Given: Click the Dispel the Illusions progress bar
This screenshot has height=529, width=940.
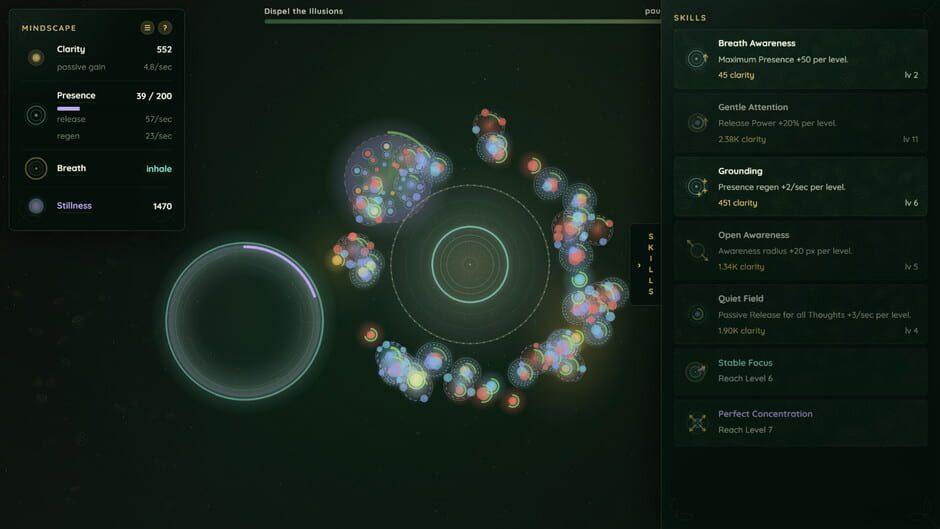Looking at the screenshot, I should [x=462, y=22].
